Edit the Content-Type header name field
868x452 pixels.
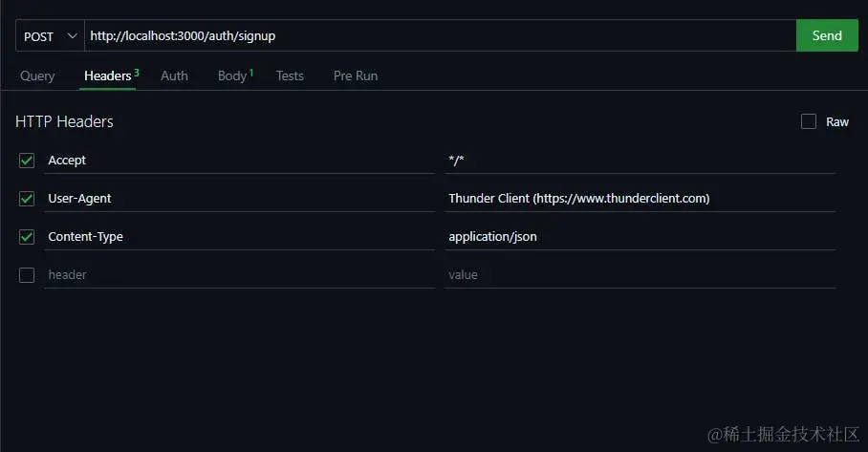pyautogui.click(x=240, y=237)
